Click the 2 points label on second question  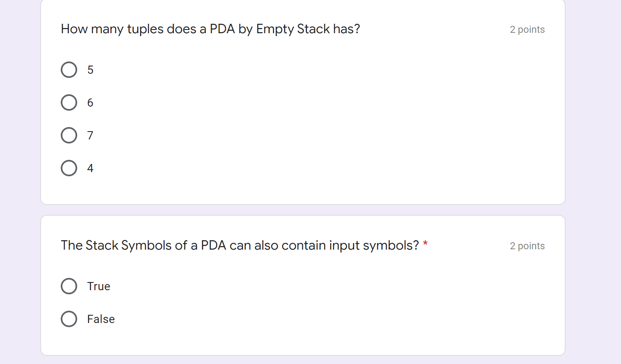click(527, 246)
